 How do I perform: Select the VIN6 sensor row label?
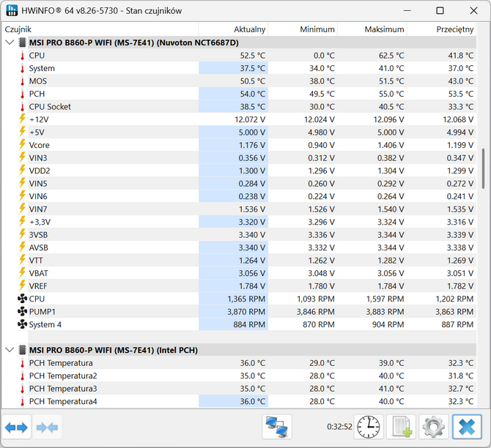point(38,196)
